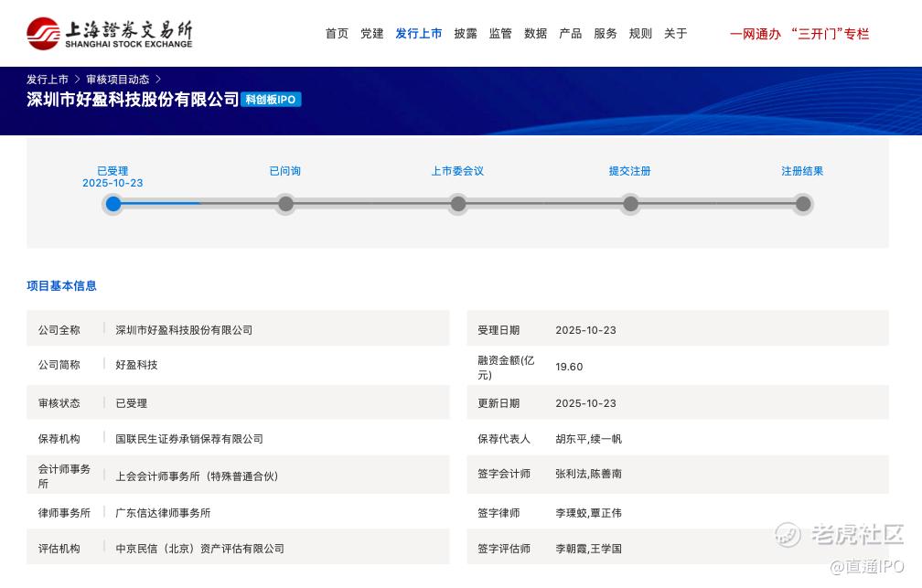The image size is (922, 588).
Task: Click the 审核项目动态 breadcrumb link
Action: (118, 80)
